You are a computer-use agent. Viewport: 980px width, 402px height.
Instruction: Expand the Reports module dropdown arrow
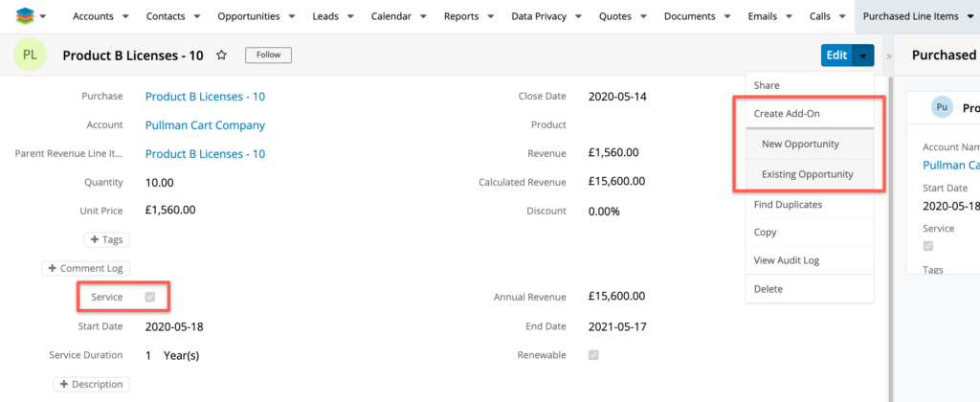(491, 17)
